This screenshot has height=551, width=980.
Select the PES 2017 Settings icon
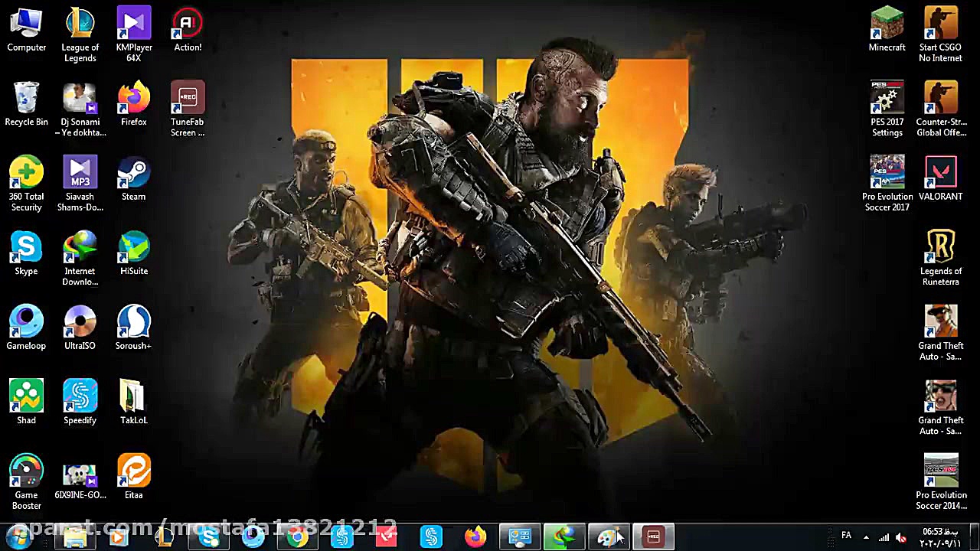(887, 109)
